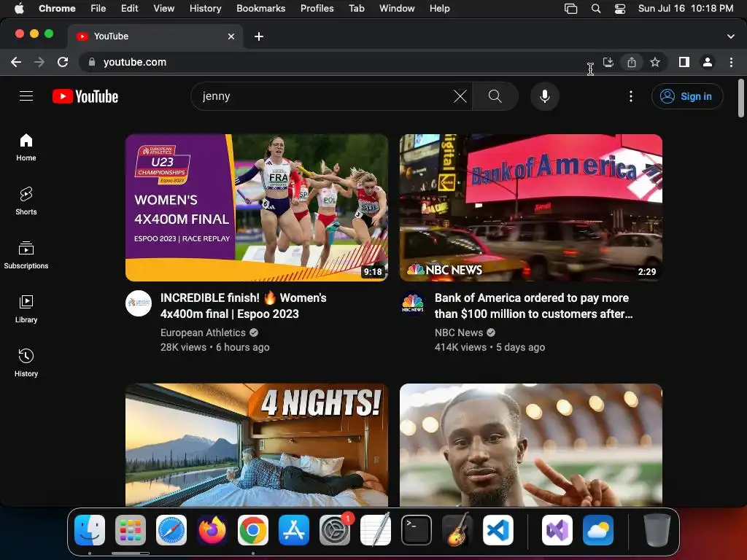Open Chrome three-dot menu
747x560 pixels.
tap(731, 62)
